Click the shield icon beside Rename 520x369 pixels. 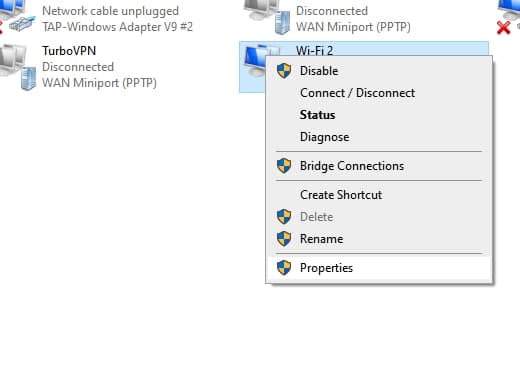pyautogui.click(x=284, y=239)
